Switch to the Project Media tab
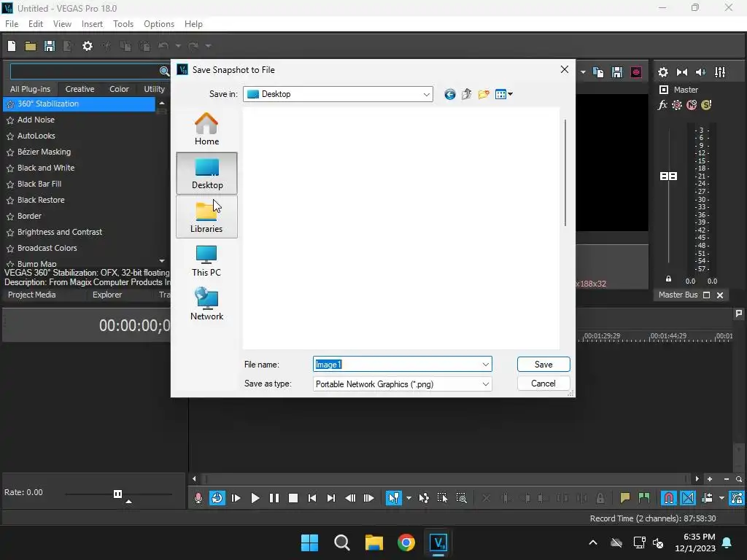Viewport: 747px width, 560px height. (x=31, y=295)
